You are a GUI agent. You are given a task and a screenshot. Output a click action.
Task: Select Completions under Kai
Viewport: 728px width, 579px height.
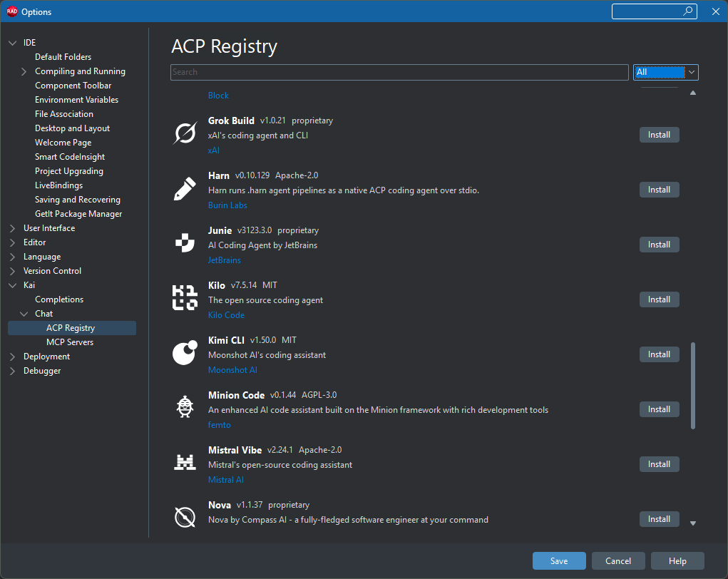(x=59, y=300)
